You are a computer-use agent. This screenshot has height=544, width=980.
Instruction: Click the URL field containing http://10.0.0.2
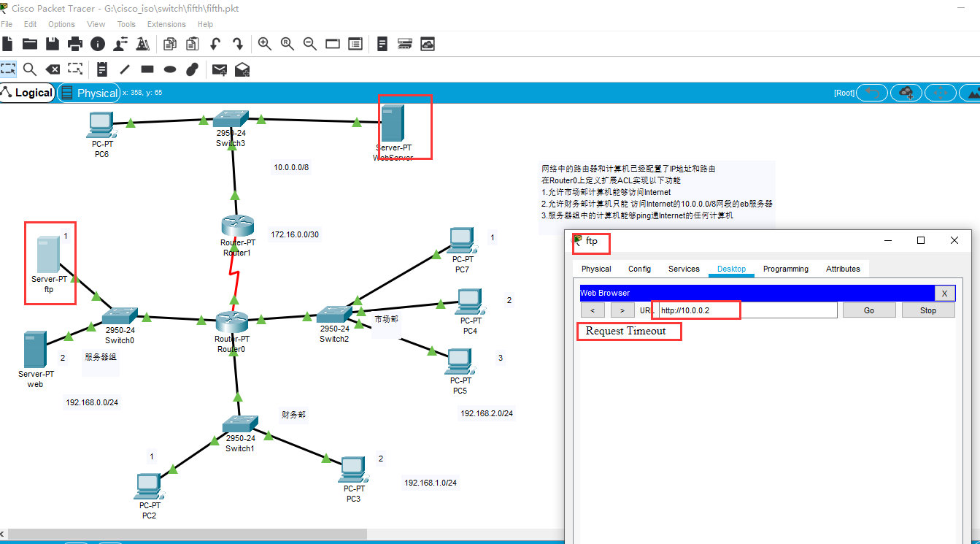pos(747,310)
